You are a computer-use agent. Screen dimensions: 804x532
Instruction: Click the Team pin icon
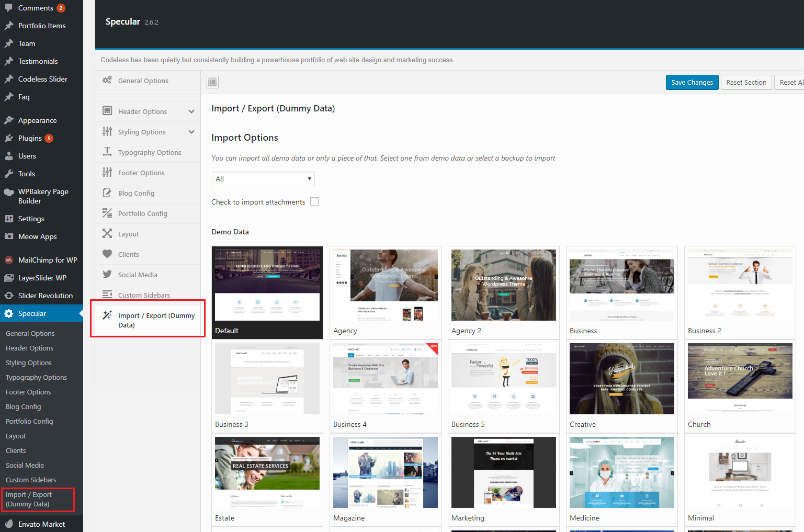coord(9,43)
